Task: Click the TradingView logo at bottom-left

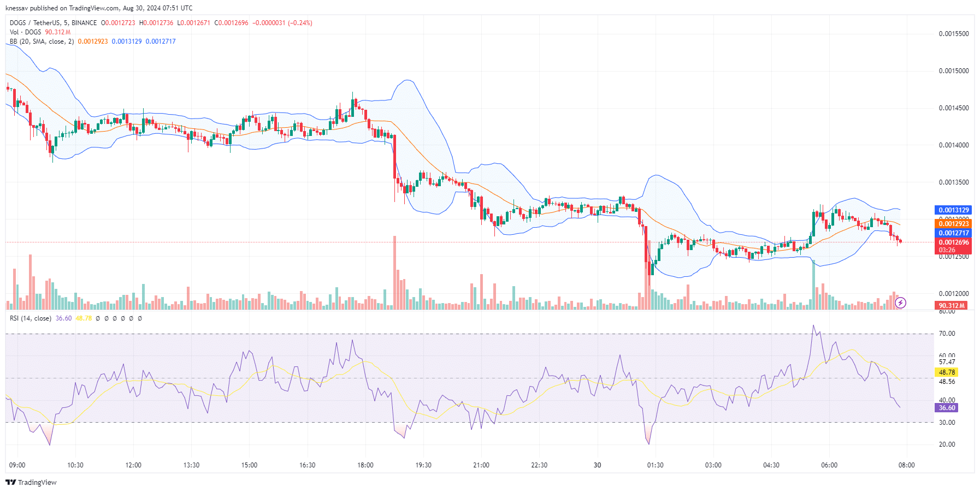Action: 31,482
